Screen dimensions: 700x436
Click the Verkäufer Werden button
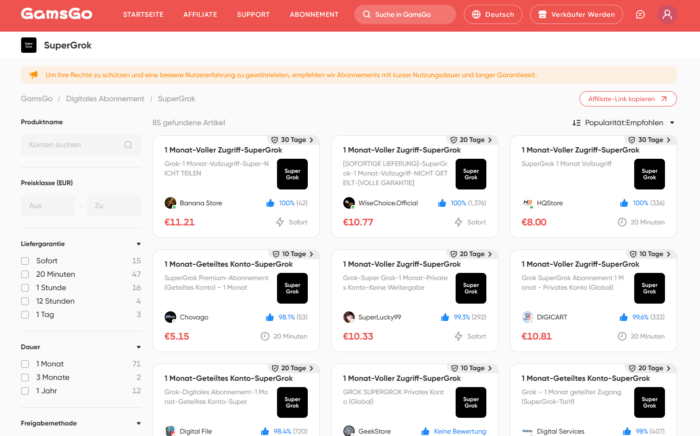(576, 14)
